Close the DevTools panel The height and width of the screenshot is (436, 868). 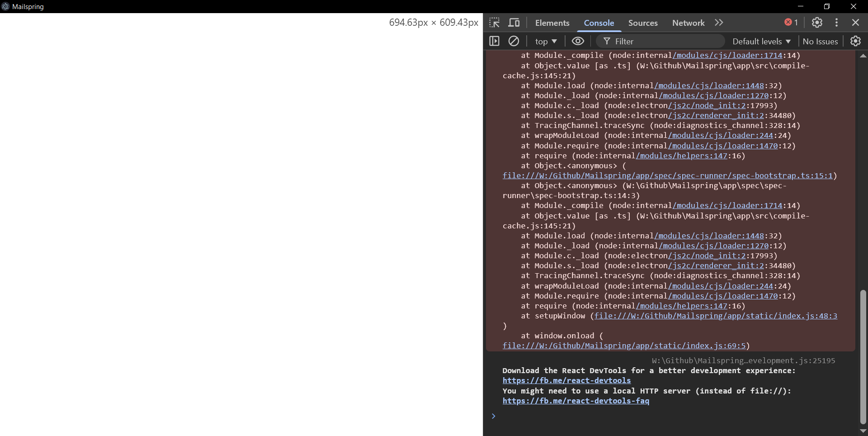tap(855, 23)
